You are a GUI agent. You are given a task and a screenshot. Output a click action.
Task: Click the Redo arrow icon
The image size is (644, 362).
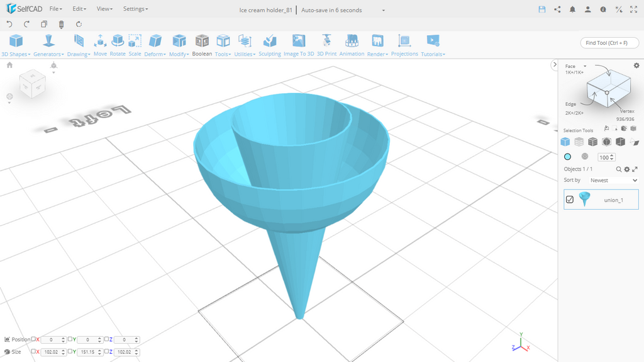pos(26,25)
